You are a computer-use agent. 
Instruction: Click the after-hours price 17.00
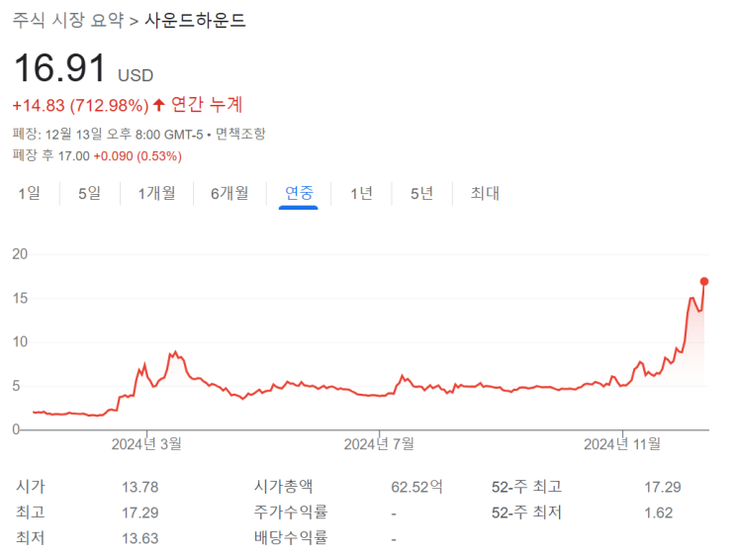click(x=73, y=155)
